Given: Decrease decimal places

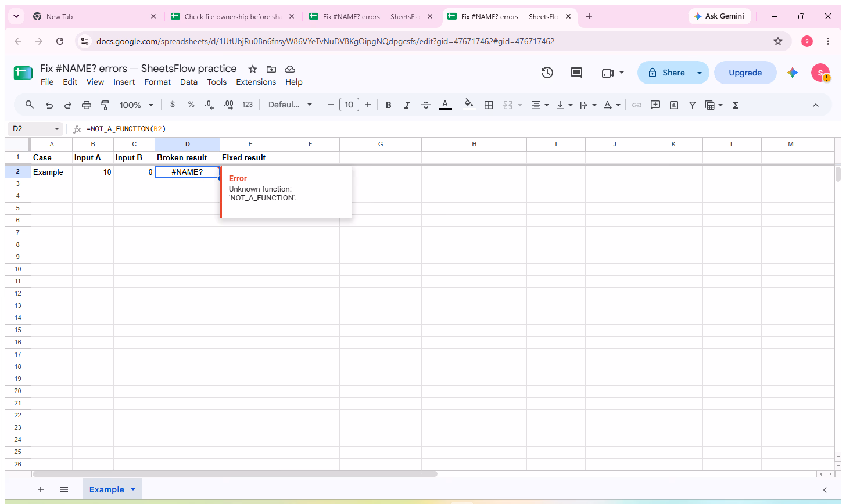Looking at the screenshot, I should click(210, 105).
